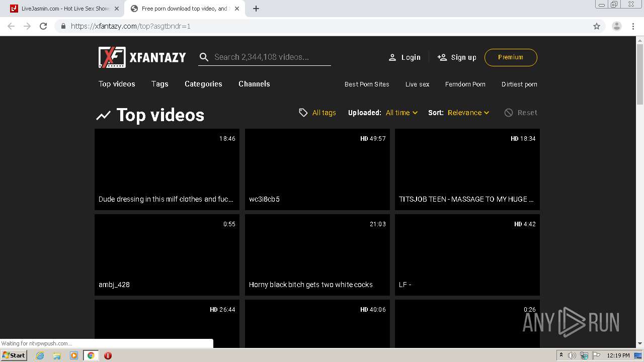Open the Categories navigation item
The width and height of the screenshot is (644, 362).
(203, 84)
